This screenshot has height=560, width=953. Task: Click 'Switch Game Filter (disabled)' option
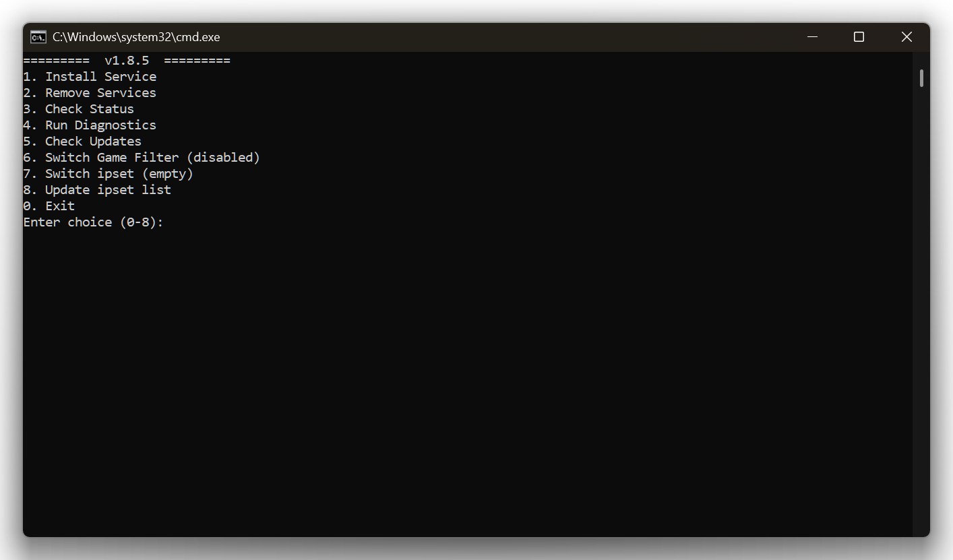tap(142, 158)
